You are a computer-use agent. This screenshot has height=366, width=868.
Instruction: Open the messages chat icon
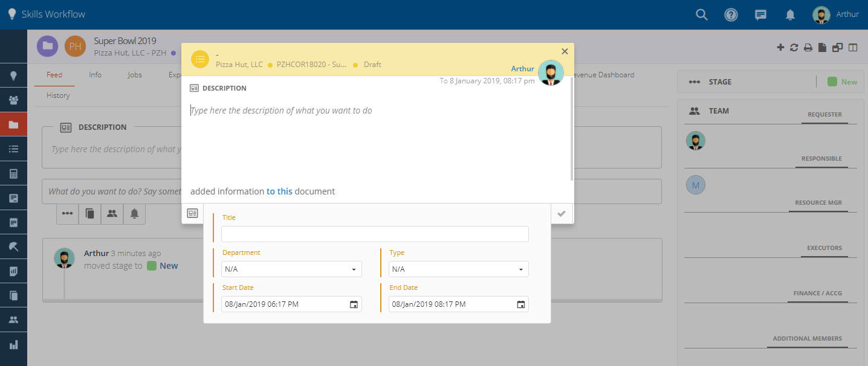point(760,14)
